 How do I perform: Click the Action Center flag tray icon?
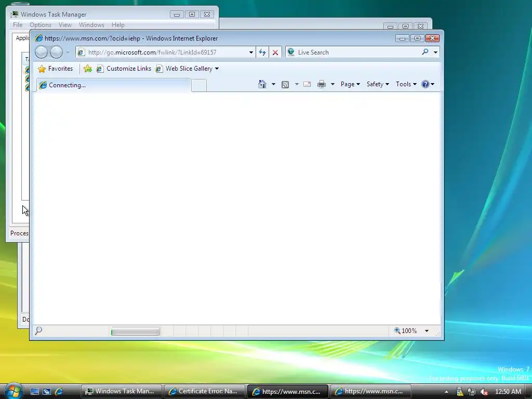tap(459, 392)
